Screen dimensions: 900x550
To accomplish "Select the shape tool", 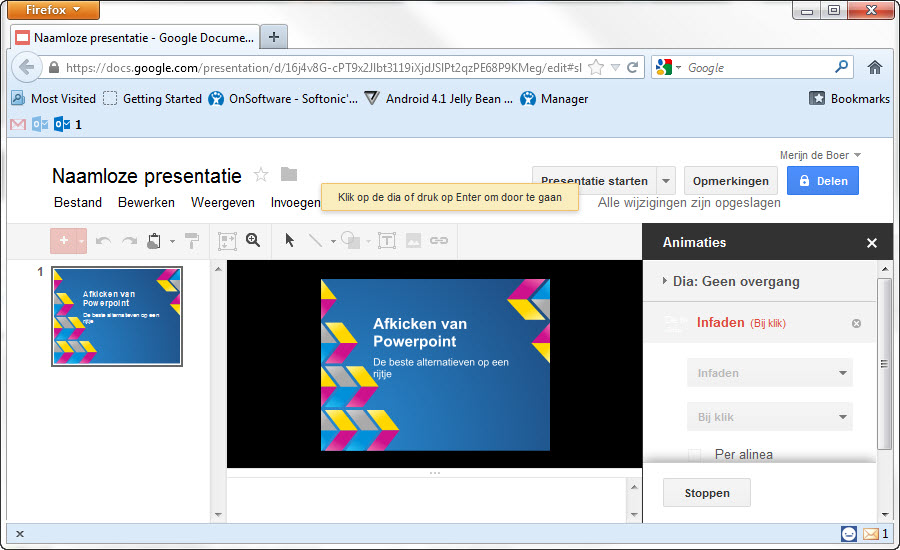I will 350,240.
